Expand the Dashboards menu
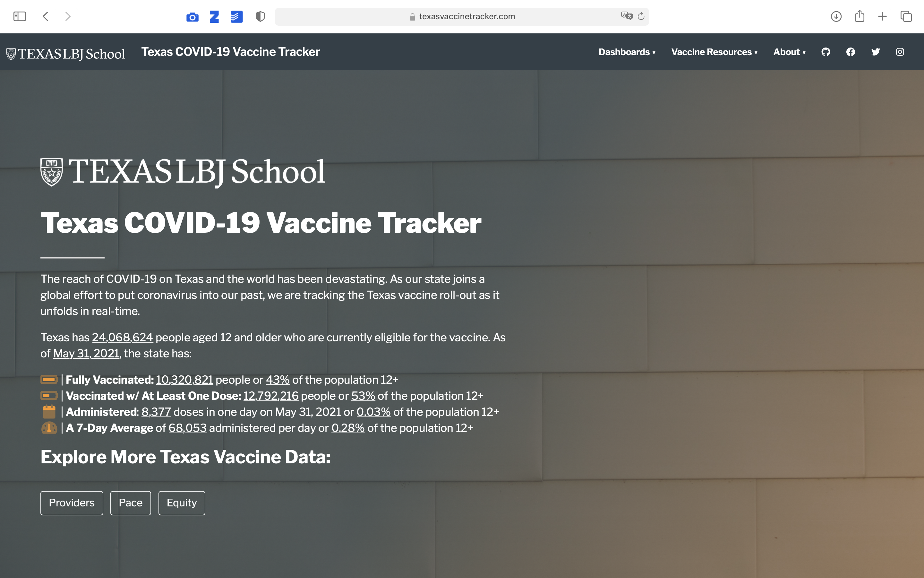The width and height of the screenshot is (924, 578). click(x=627, y=52)
